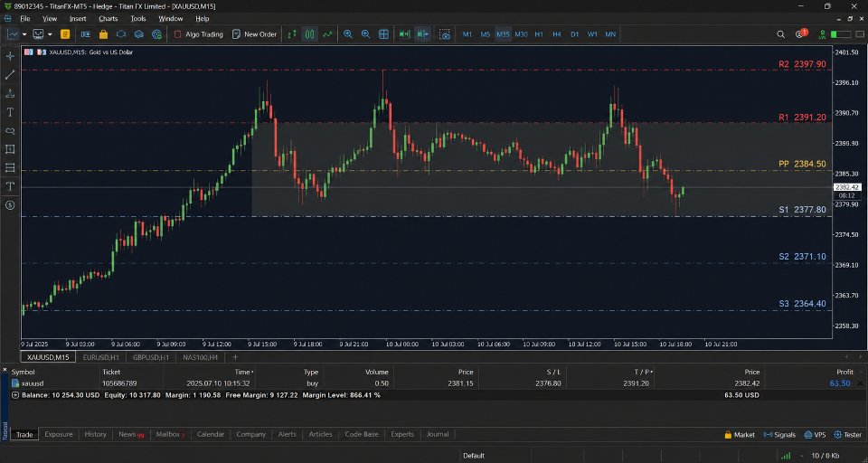Open the Tools menu

tap(137, 19)
